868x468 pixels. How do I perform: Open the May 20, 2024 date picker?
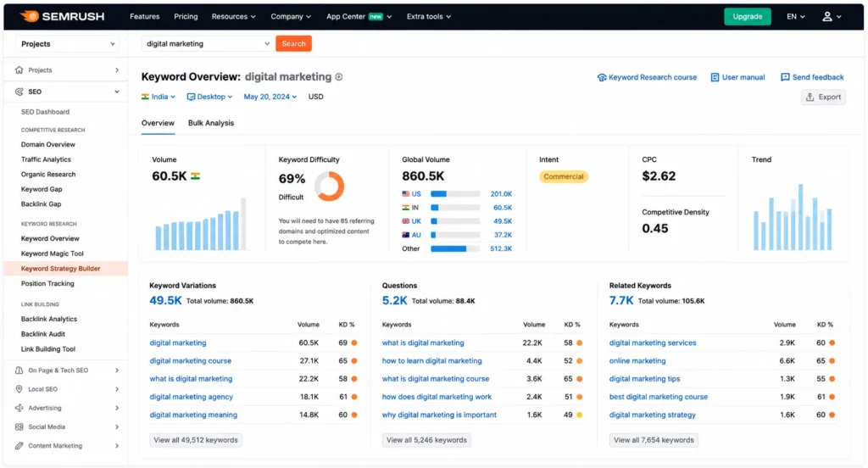click(x=270, y=97)
